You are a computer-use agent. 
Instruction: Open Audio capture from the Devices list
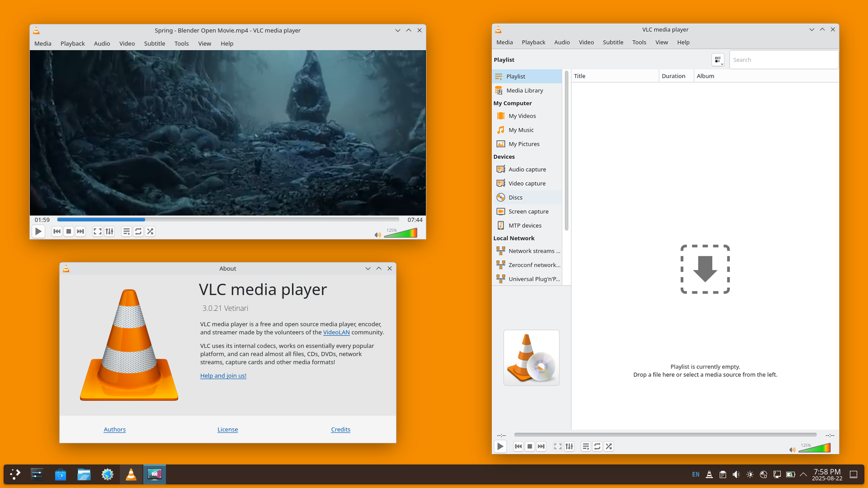point(526,169)
